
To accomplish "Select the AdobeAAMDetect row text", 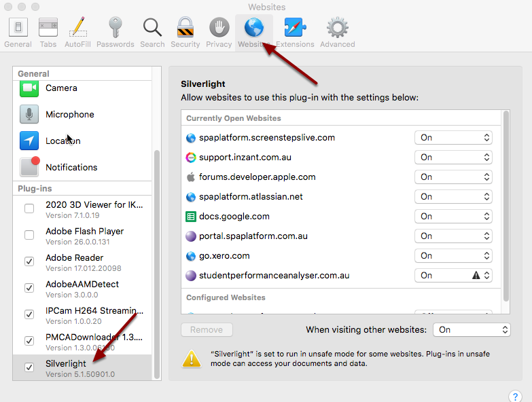I will tap(82, 284).
